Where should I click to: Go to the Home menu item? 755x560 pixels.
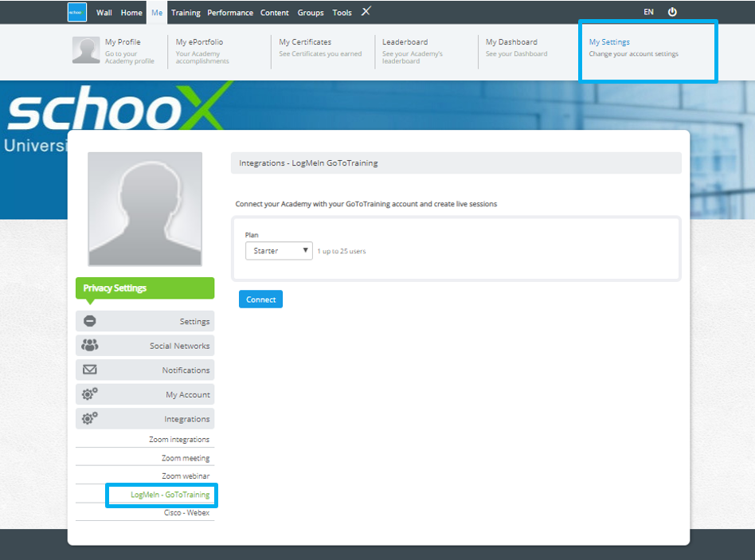(131, 13)
